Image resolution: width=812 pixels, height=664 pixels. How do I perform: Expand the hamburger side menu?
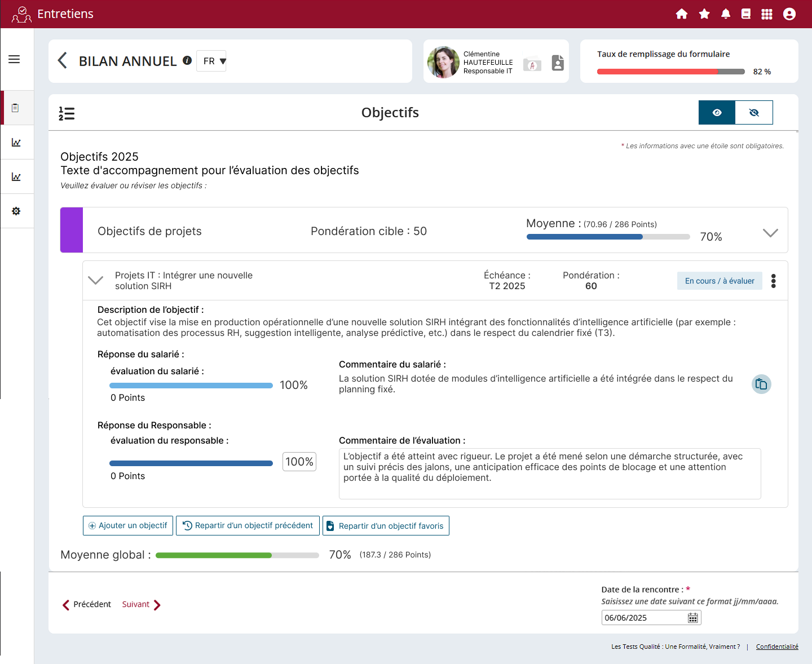(14, 59)
